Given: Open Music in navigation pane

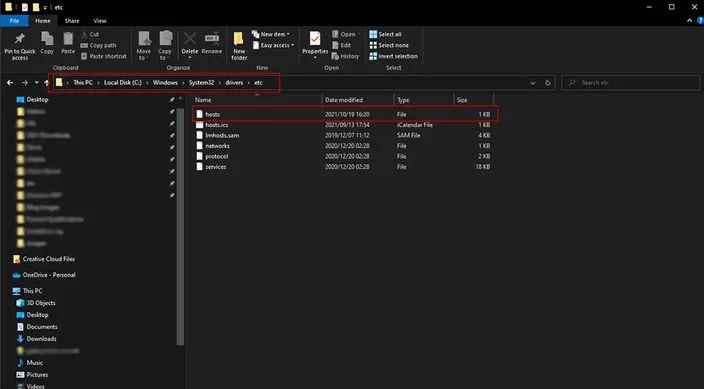Looking at the screenshot, I should point(30,362).
